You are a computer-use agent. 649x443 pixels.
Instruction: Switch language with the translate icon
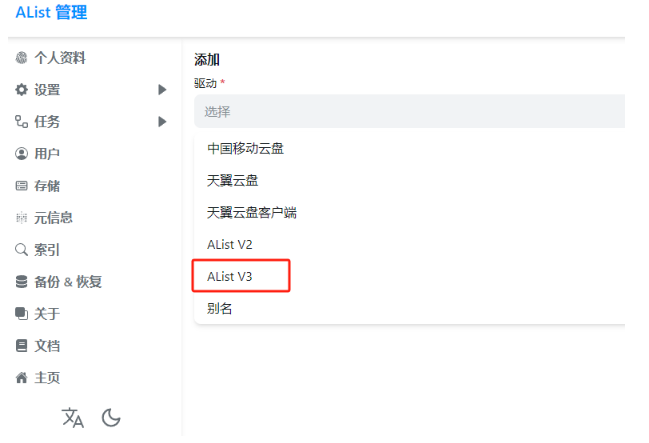[x=73, y=417]
